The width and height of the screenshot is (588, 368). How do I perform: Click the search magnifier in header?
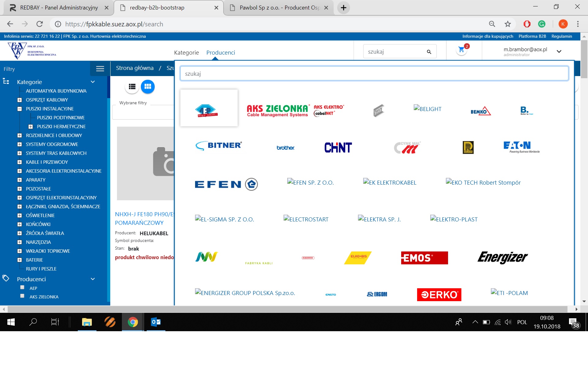(429, 52)
